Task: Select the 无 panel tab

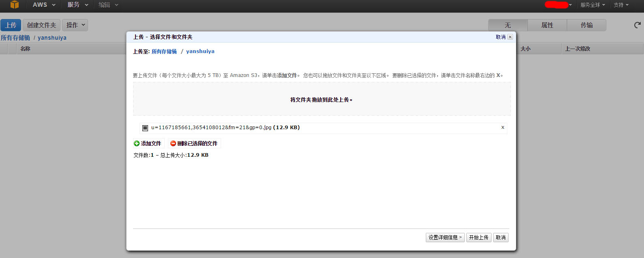Action: click(508, 25)
